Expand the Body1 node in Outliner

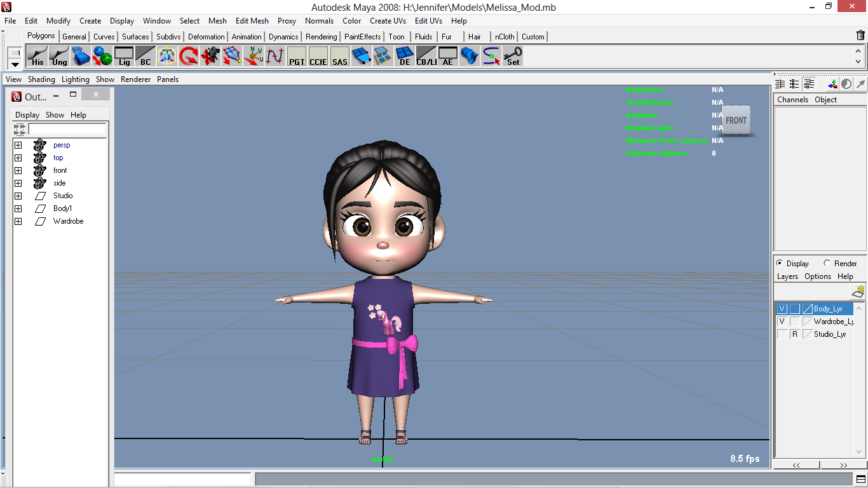coord(18,208)
